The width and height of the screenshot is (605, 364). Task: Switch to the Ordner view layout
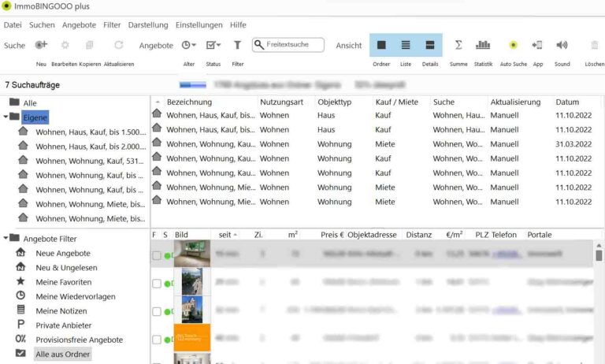coord(381,46)
